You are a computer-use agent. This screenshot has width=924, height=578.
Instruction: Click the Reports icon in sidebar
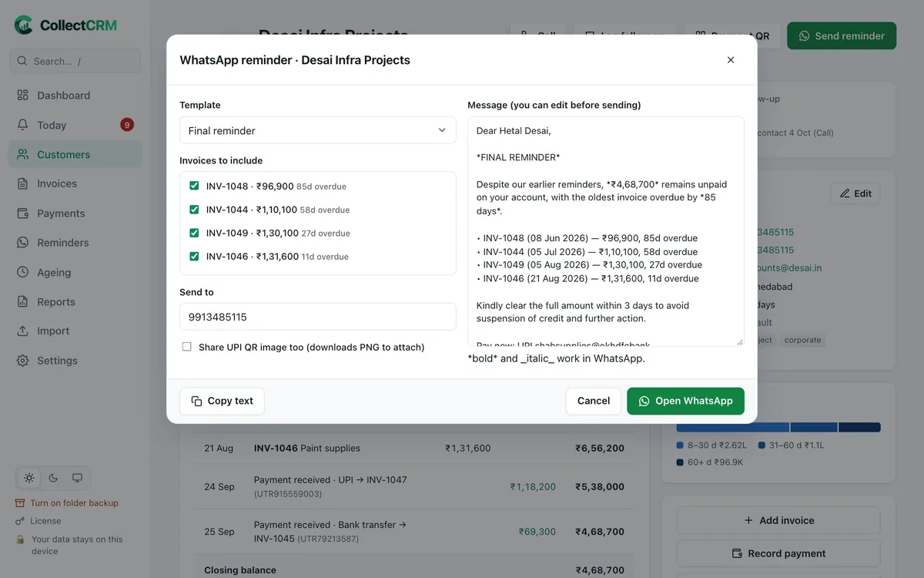point(22,302)
